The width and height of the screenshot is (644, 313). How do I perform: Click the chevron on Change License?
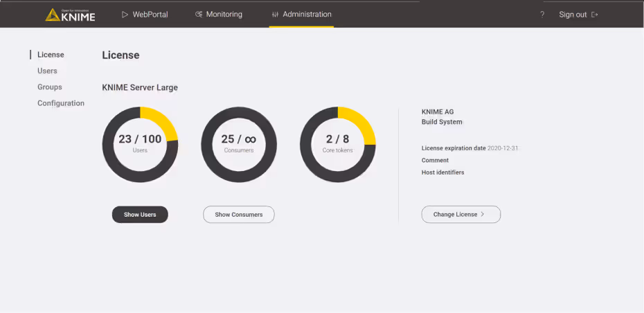(x=483, y=215)
